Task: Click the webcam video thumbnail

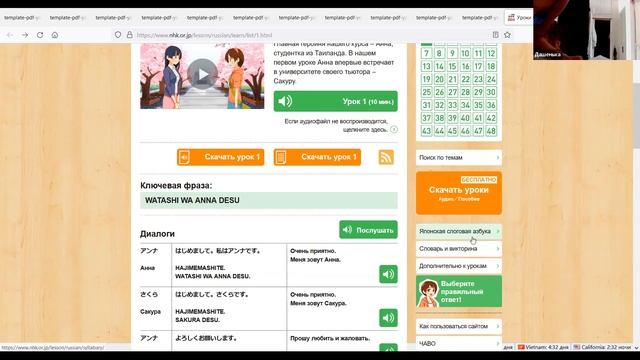Action: pyautogui.click(x=586, y=30)
